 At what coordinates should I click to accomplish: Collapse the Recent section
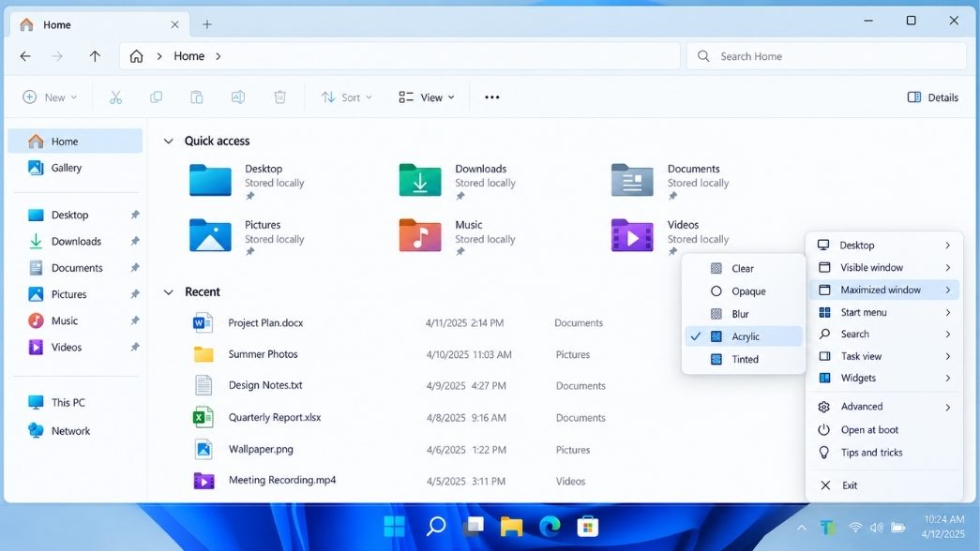tap(168, 291)
